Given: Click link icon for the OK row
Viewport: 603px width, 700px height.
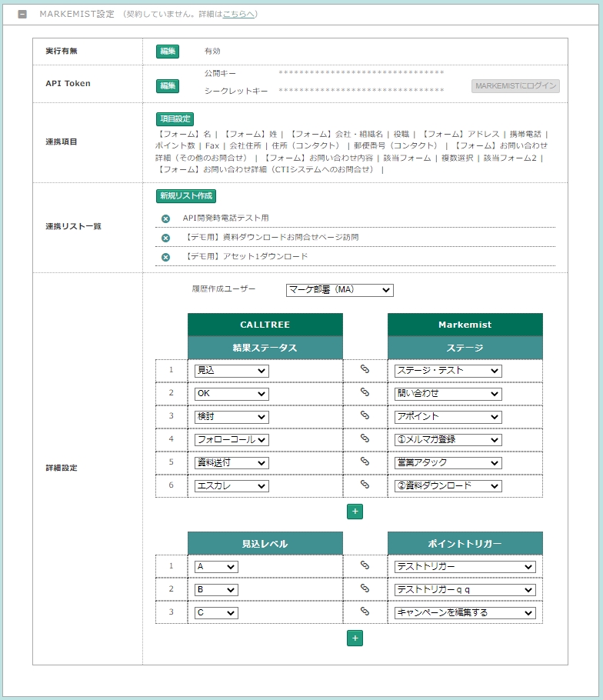Looking at the screenshot, I should (x=365, y=392).
